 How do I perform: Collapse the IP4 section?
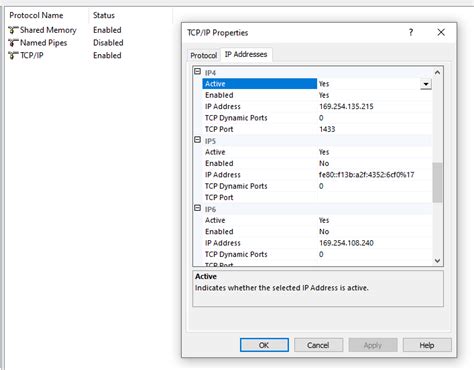click(x=198, y=71)
